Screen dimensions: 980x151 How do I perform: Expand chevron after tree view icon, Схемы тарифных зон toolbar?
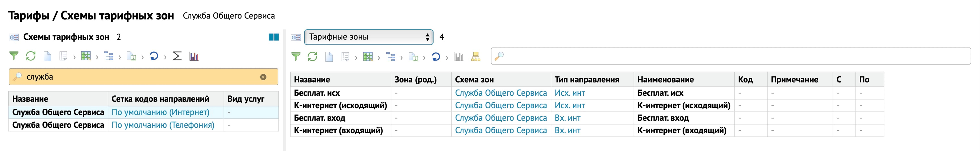tap(120, 57)
